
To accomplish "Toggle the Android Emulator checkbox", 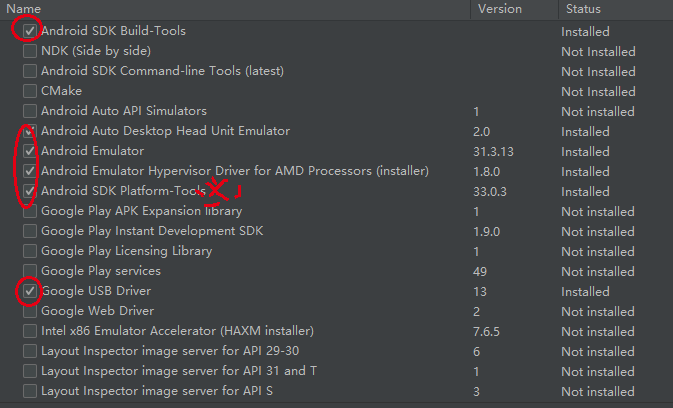I will (30, 151).
